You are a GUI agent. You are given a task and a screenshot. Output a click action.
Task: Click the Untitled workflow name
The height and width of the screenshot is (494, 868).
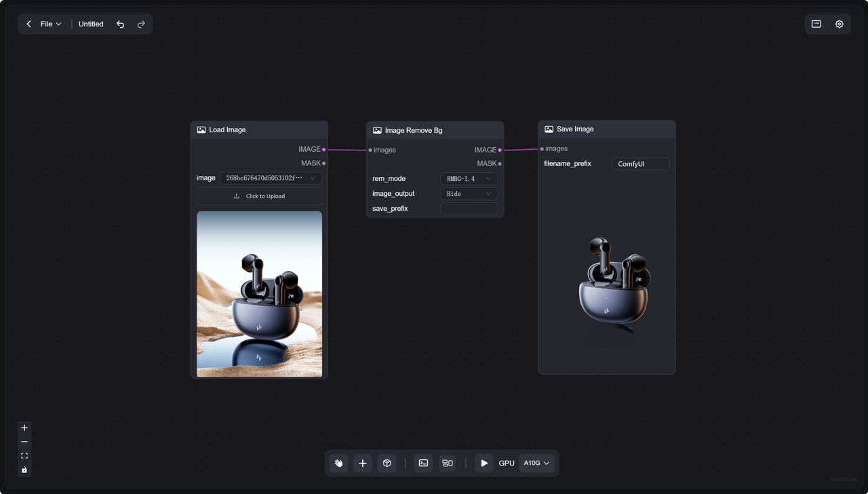(91, 24)
